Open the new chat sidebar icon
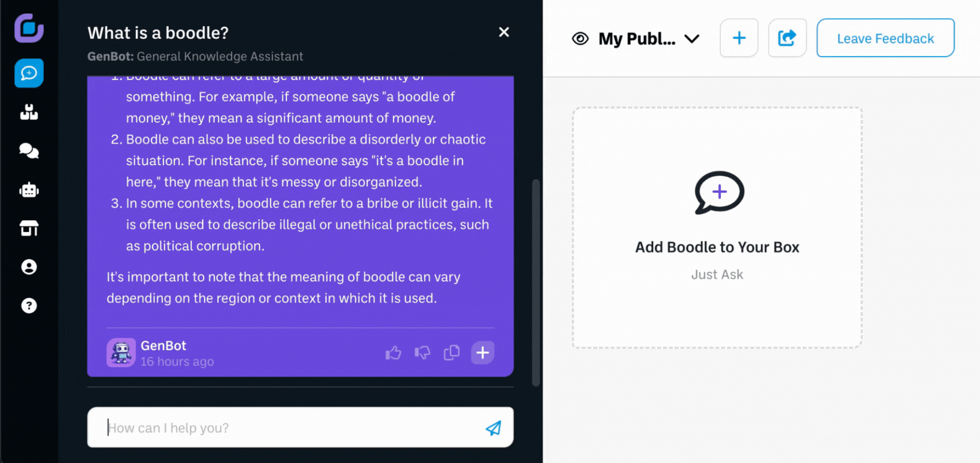The width and height of the screenshot is (980, 463). click(29, 73)
